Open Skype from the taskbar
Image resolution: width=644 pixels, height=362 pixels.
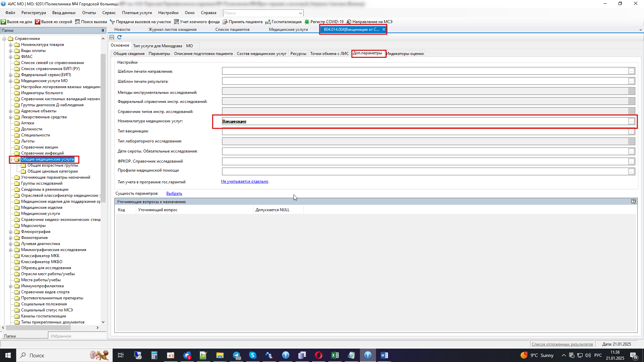click(x=253, y=355)
